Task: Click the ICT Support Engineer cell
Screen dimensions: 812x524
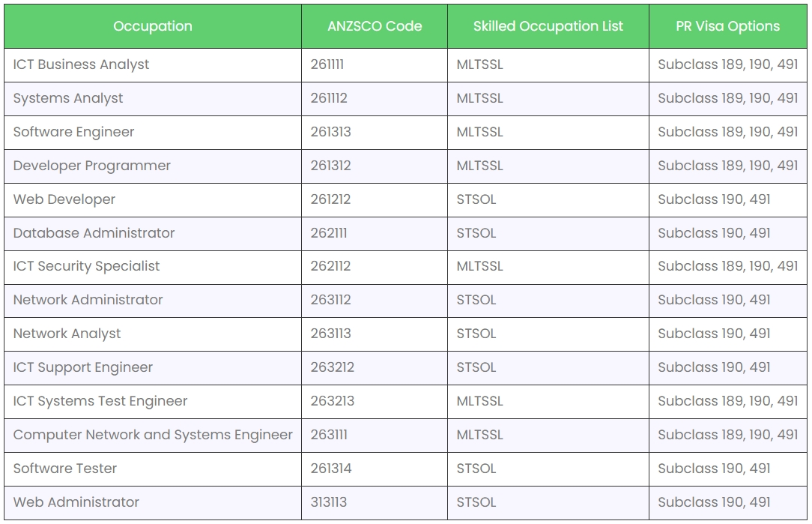Action: point(82,367)
